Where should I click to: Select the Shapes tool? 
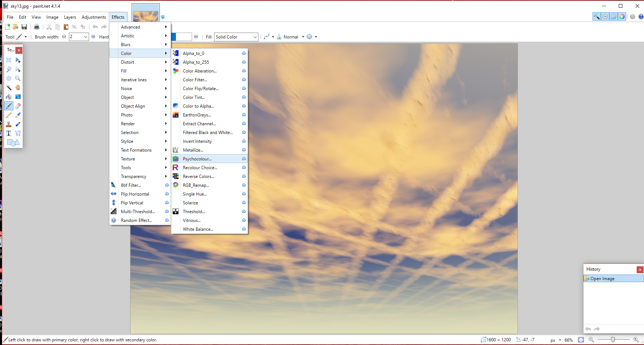[13, 142]
